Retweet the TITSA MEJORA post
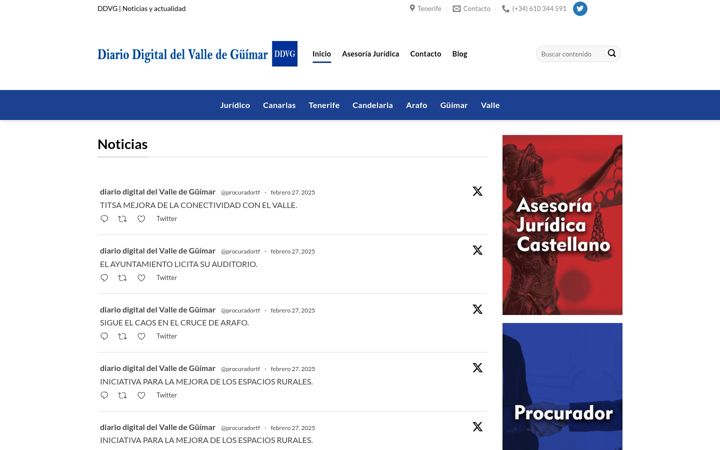 click(x=122, y=219)
